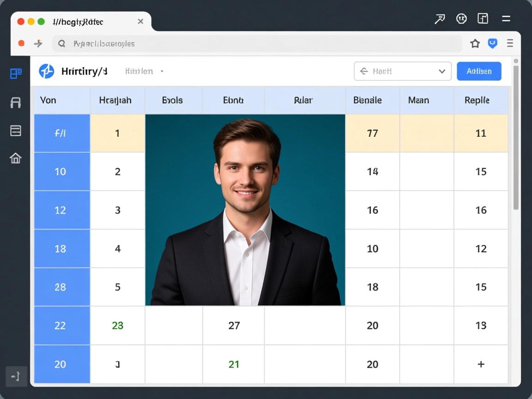The image size is (532, 399).
Task: Click the exit icon at sidebar bottom
Action: pos(16,376)
